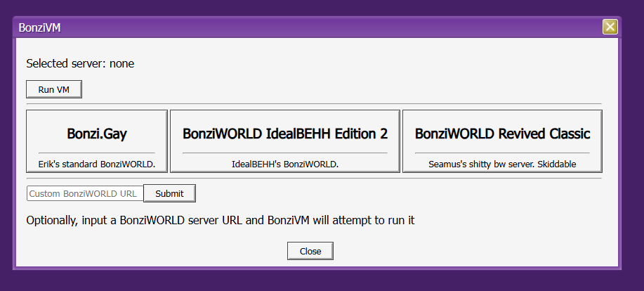Focus the Custom BonziWORLD URL field
Image resolution: width=644 pixels, height=291 pixels.
click(x=85, y=193)
